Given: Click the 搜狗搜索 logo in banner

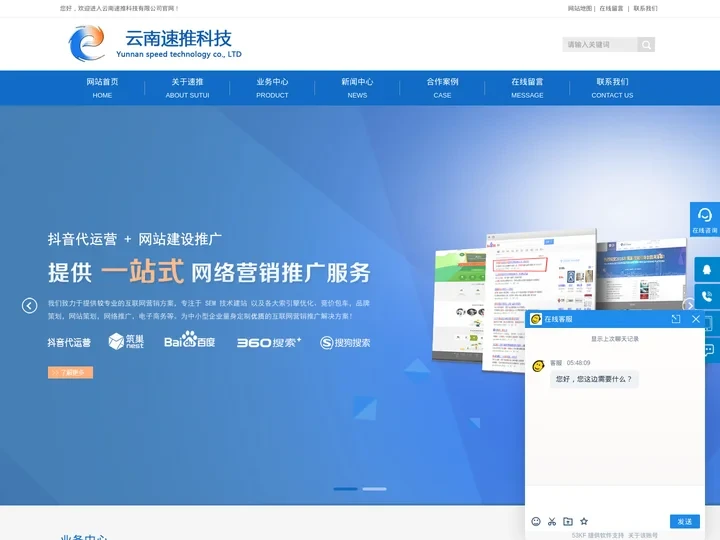Looking at the screenshot, I should click(345, 343).
